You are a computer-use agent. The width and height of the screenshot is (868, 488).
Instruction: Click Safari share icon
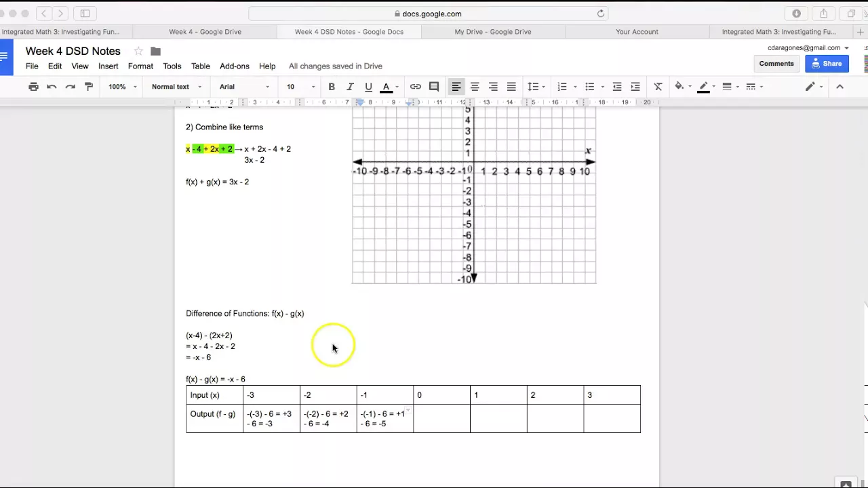(x=823, y=14)
